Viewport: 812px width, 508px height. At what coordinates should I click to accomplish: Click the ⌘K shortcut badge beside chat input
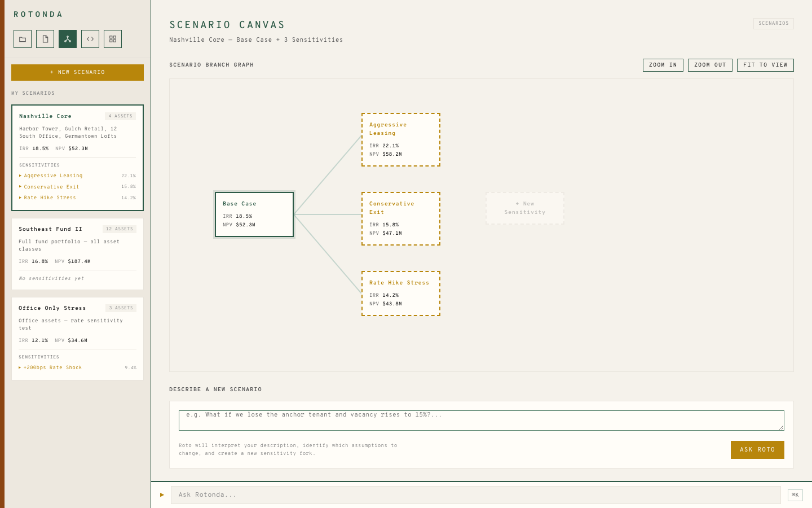click(795, 495)
